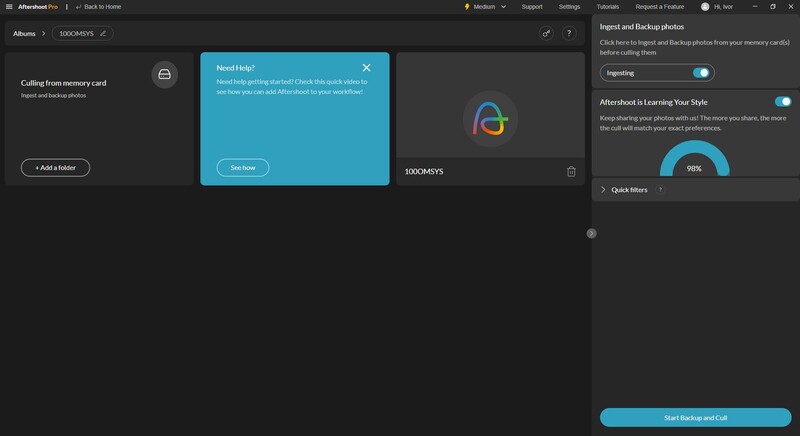Open the 100OMSYS album thumbnail
The image size is (800, 436).
[x=490, y=105]
